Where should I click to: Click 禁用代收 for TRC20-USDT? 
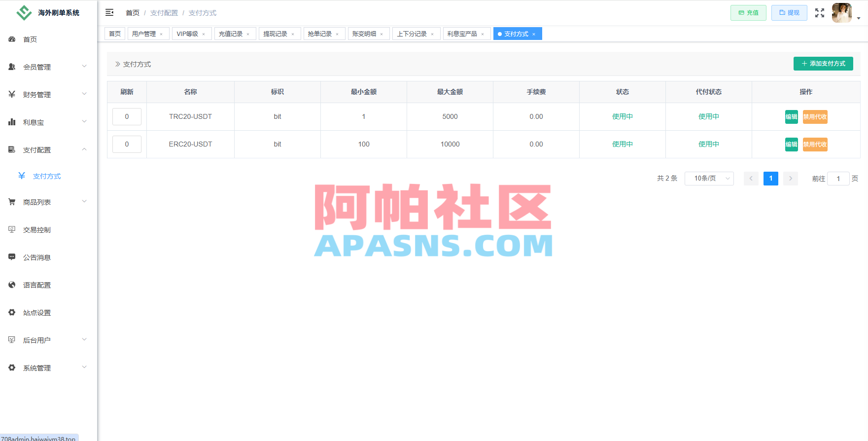(815, 117)
